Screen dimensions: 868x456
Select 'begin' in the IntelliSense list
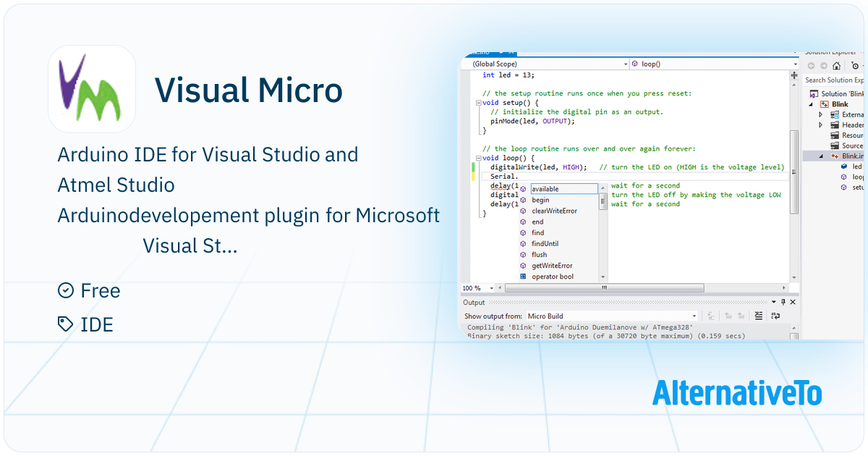click(x=540, y=200)
